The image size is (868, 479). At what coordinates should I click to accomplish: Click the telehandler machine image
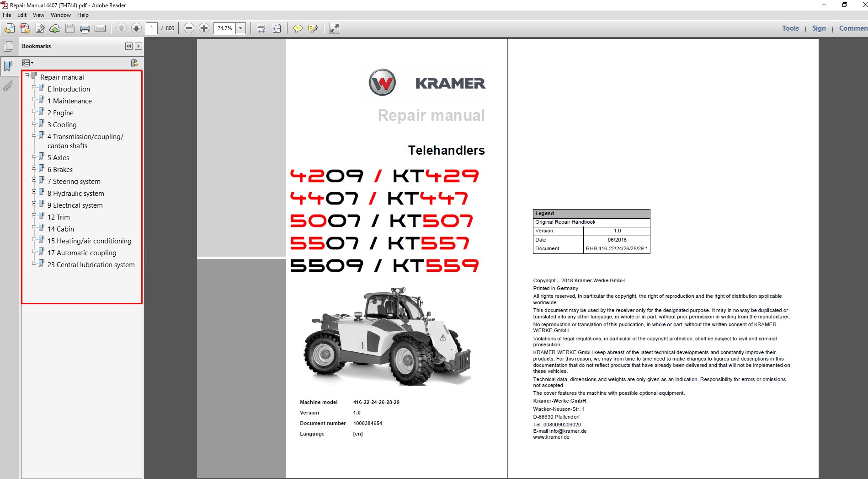(387, 336)
